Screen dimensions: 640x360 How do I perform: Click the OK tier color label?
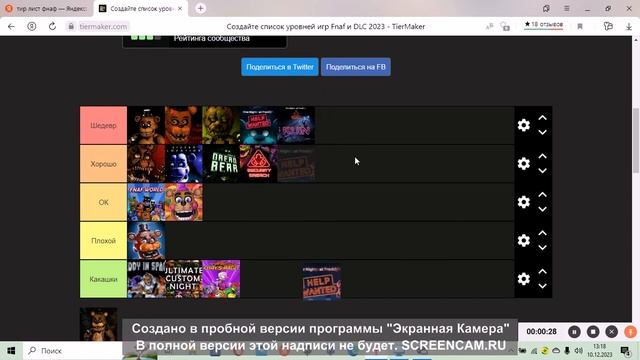pyautogui.click(x=103, y=202)
